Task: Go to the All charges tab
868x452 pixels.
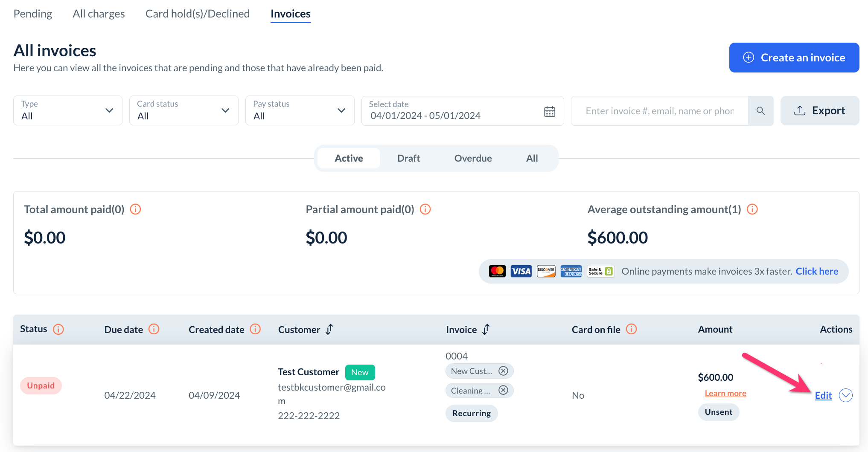Action: pyautogui.click(x=99, y=14)
